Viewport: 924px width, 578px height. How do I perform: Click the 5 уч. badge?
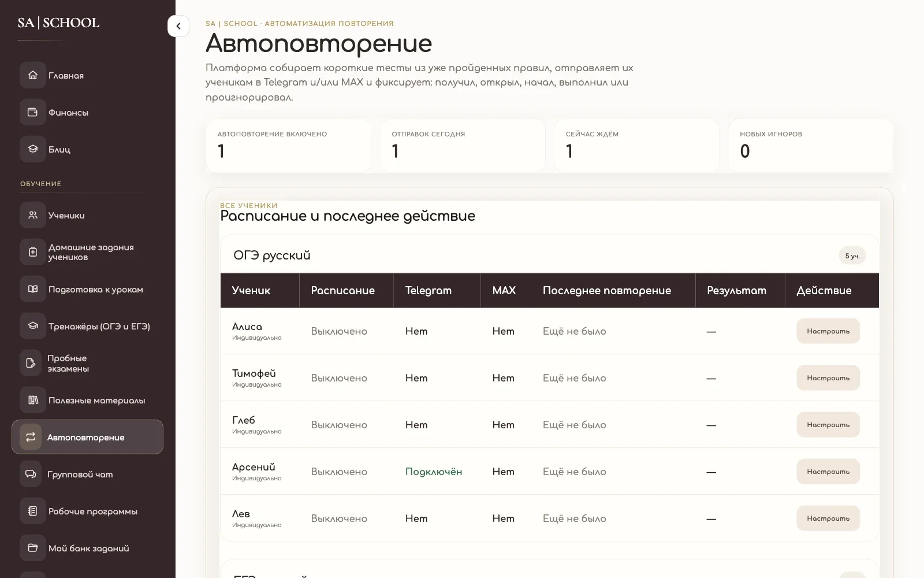[852, 255]
